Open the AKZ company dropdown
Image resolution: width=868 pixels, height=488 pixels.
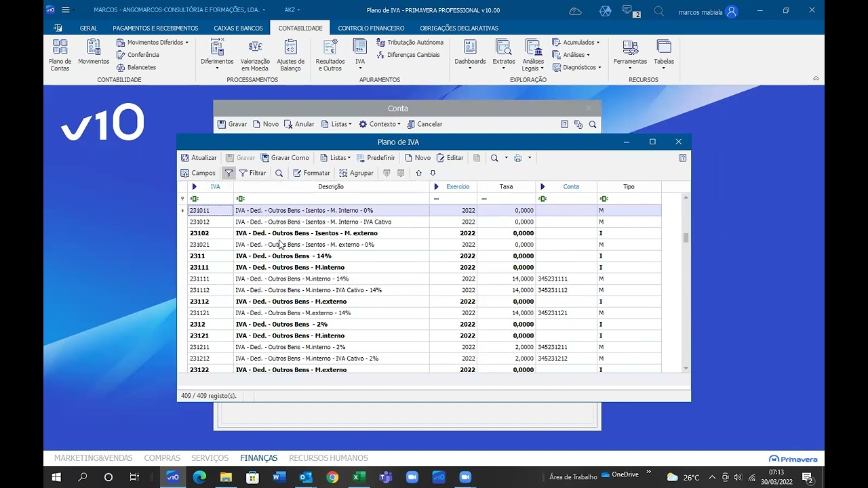(292, 10)
